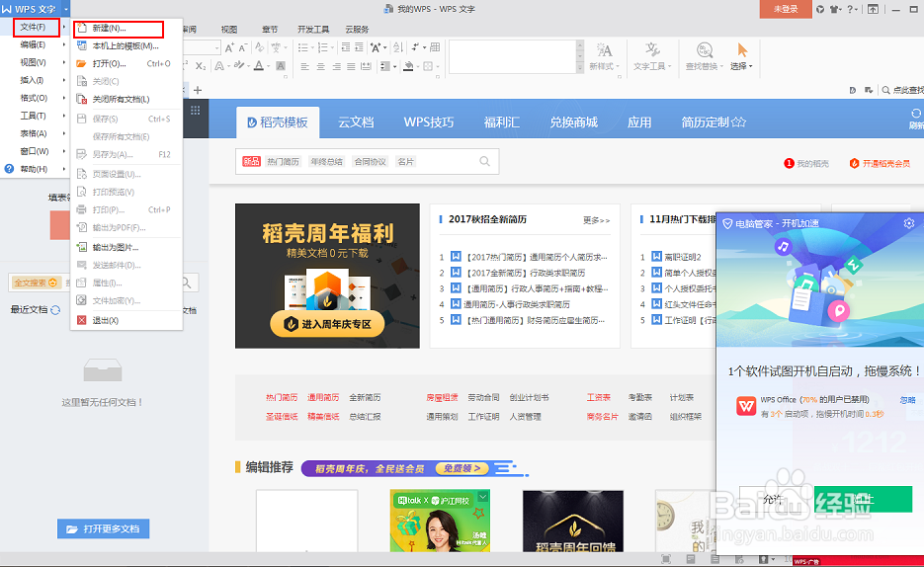This screenshot has height=567, width=924.
Task: Click the 房屋租赁 category link
Action: pyautogui.click(x=442, y=398)
